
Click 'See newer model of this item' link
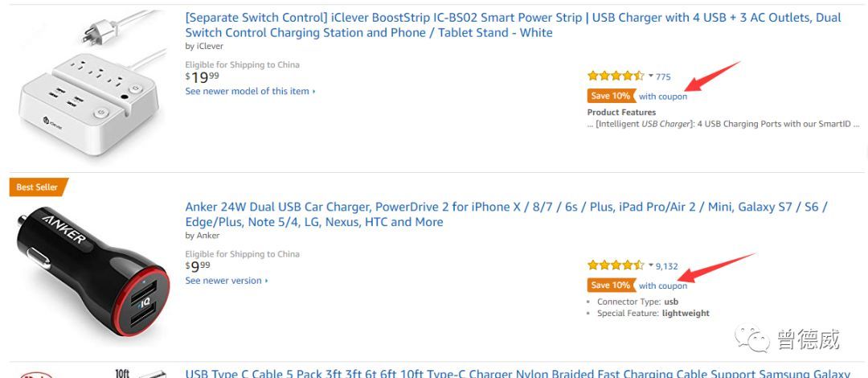[x=250, y=91]
